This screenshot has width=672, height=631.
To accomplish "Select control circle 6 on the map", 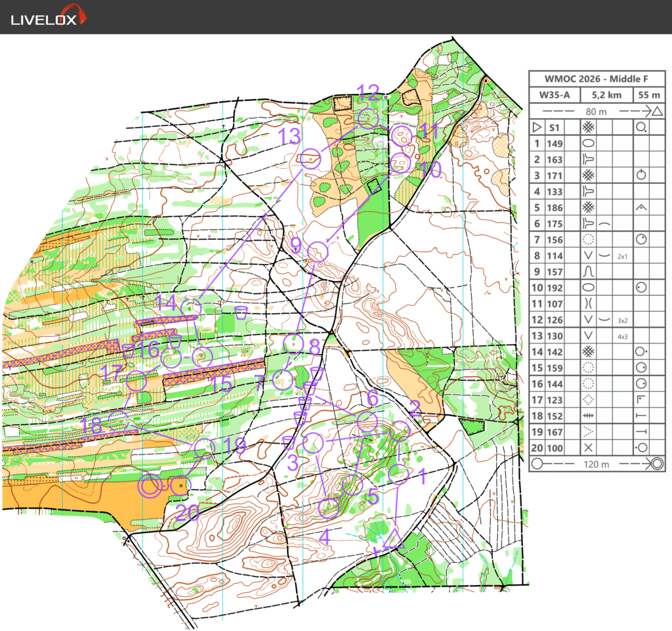I will pos(367,422).
